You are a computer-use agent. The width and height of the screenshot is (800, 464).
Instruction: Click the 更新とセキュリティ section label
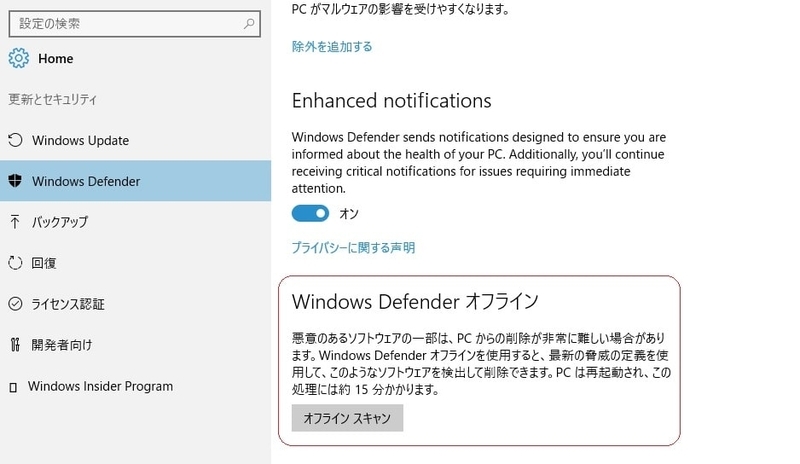click(52, 99)
